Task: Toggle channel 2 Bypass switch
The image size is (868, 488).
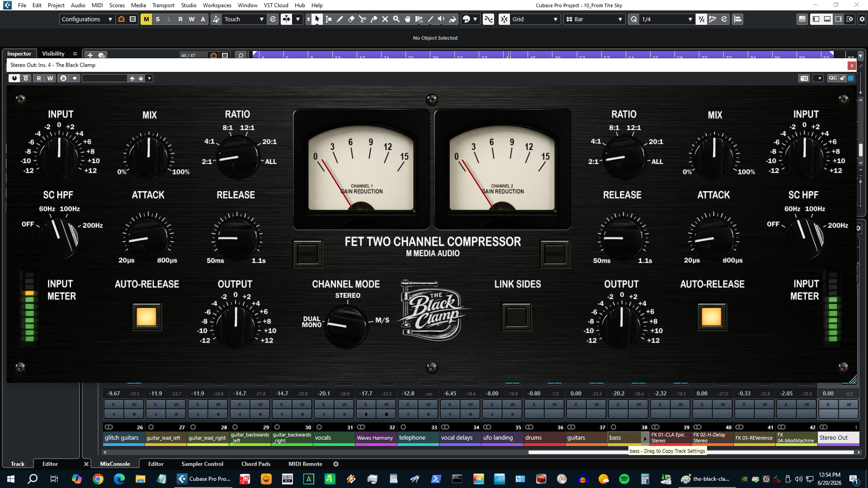Action: (x=555, y=254)
